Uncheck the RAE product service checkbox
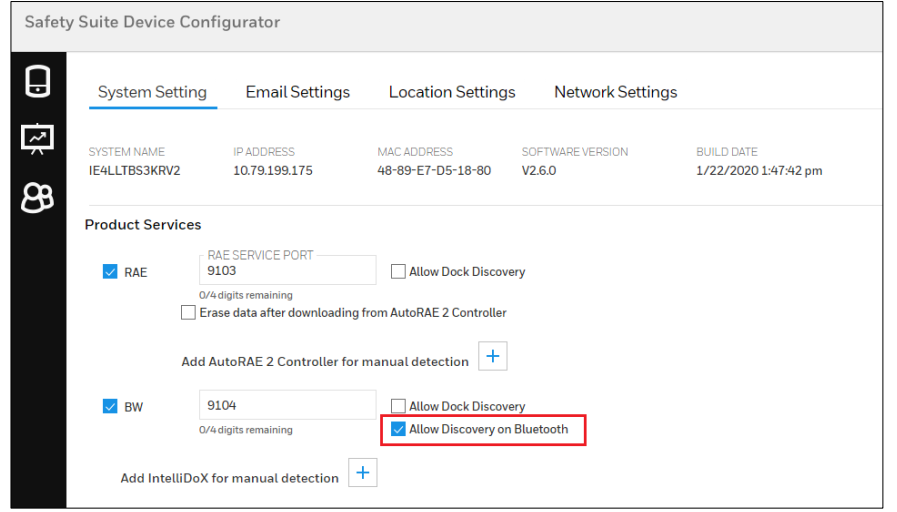This screenshot has height=512, width=897. (110, 272)
